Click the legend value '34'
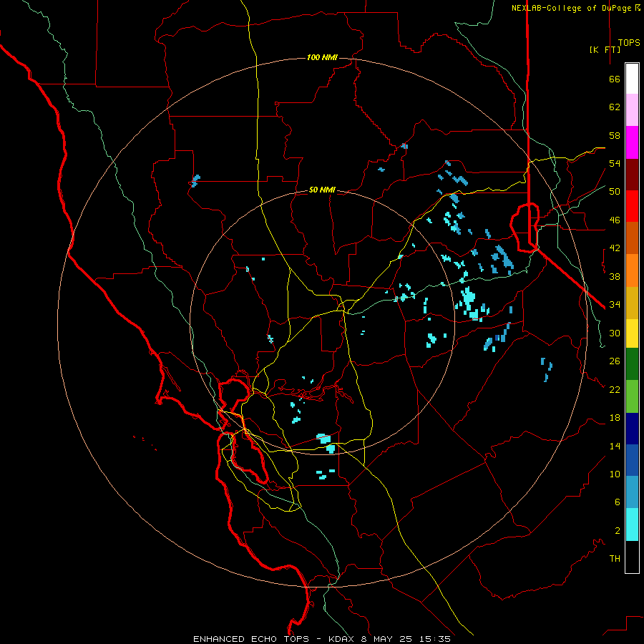The image size is (644, 644). coord(615,304)
